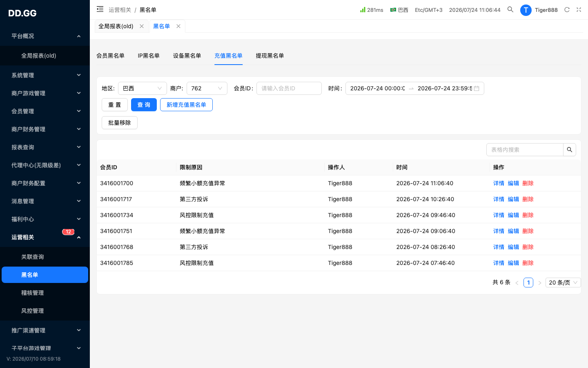Collapse the 运营相关 menu
The height and width of the screenshot is (368, 588).
(45, 237)
